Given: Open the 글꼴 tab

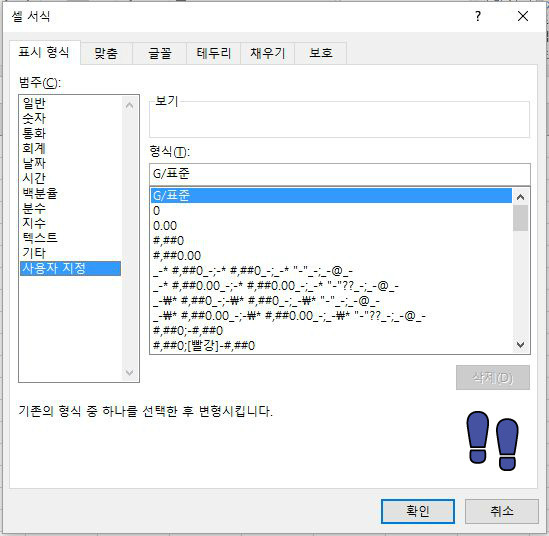Looking at the screenshot, I should click(x=160, y=53).
